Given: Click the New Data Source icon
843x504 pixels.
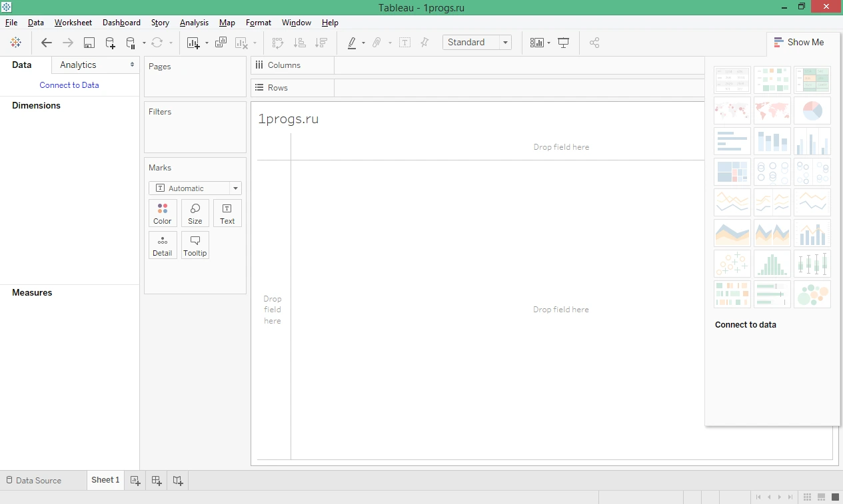Looking at the screenshot, I should click(110, 43).
